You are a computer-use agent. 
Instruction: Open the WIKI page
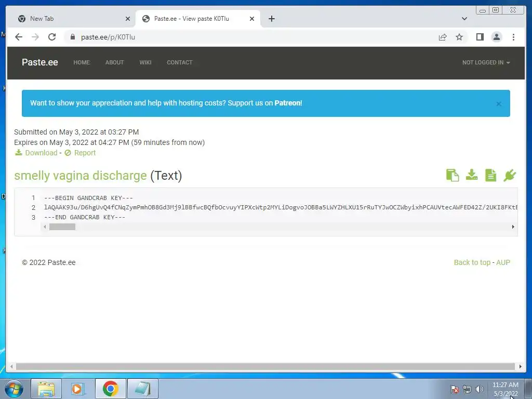coord(145,62)
